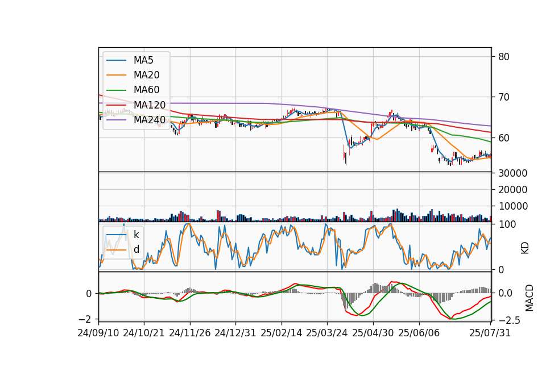Screen dimensions: 546x392
Task: Click the 20000 volume axis tick label
Action: (512, 190)
